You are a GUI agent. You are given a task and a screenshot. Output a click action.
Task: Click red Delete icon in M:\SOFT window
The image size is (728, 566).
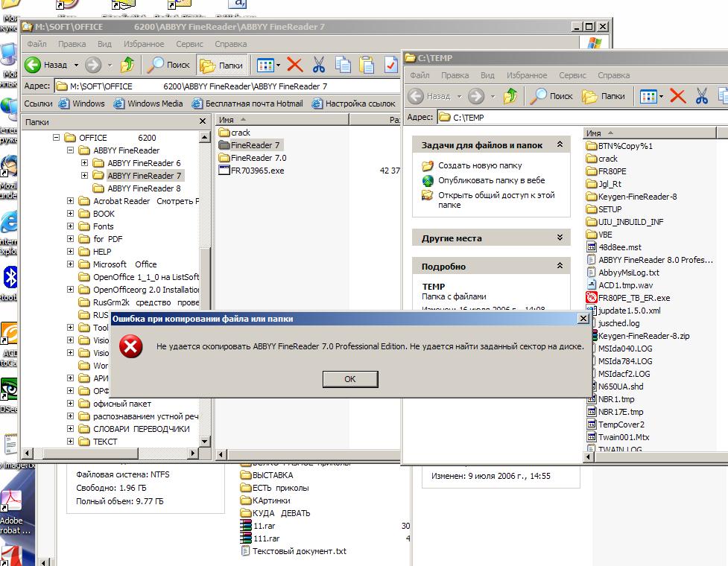click(294, 65)
